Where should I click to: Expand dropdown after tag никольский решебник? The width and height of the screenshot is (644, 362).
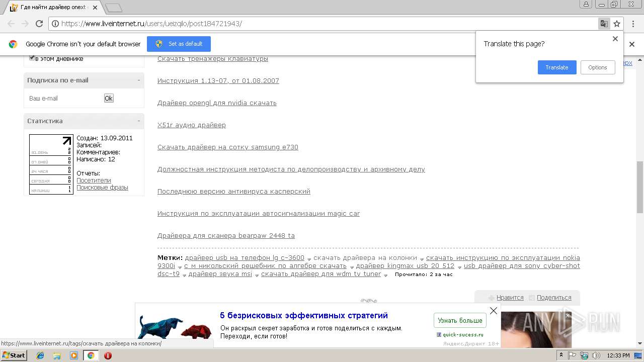[352, 267]
